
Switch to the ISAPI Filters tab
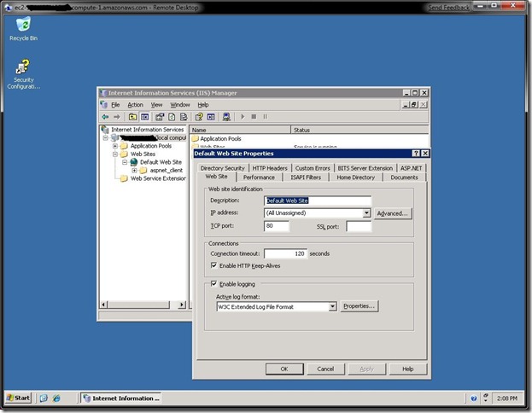click(x=306, y=177)
